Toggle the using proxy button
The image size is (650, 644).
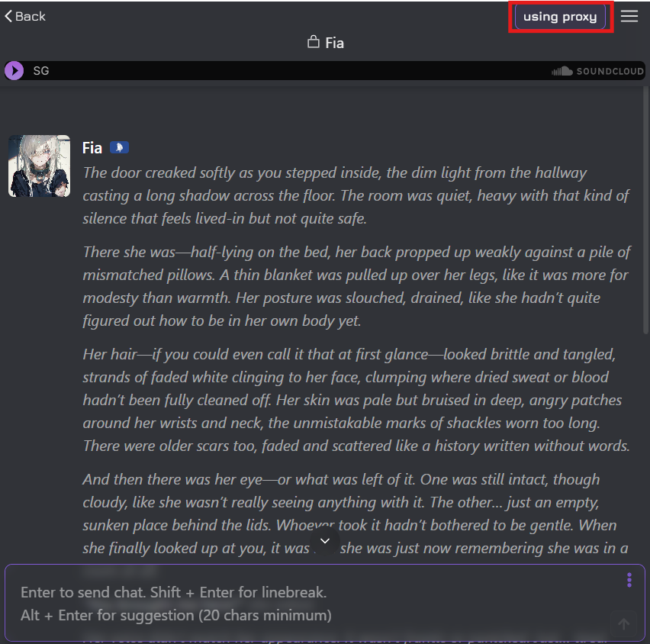(x=560, y=17)
